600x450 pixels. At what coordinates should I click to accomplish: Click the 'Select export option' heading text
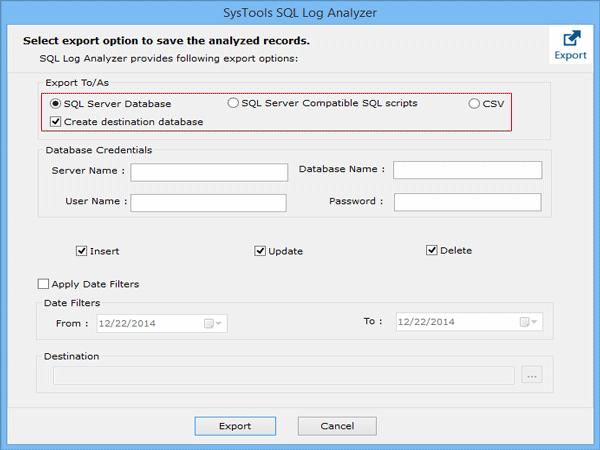click(x=166, y=41)
